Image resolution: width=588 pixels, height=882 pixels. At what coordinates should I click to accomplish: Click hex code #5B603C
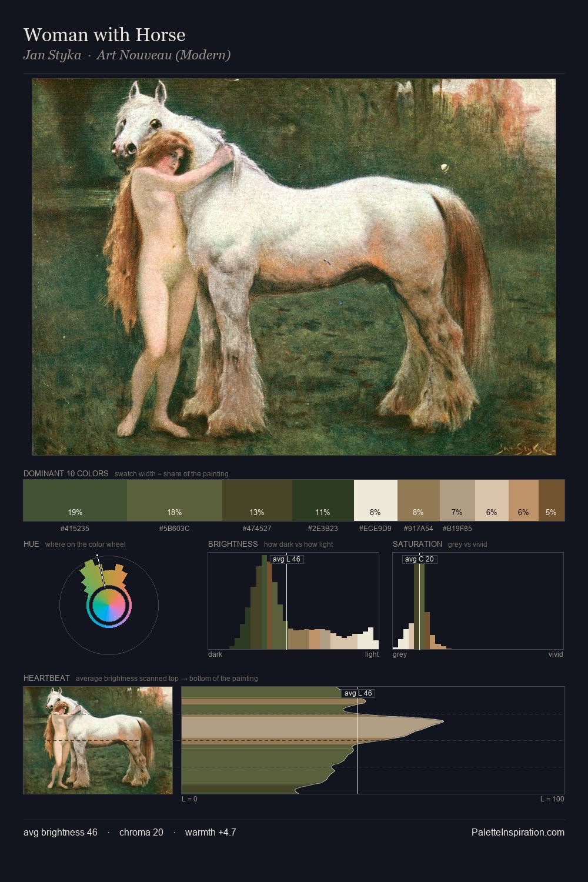tap(175, 529)
